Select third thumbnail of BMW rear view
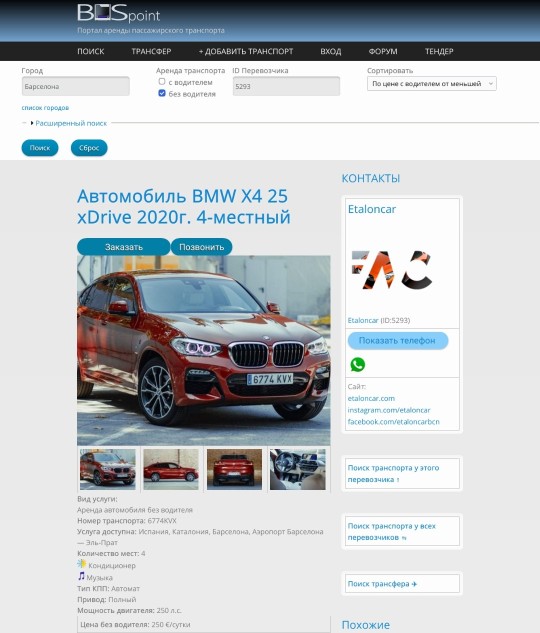This screenshot has height=633, width=540. pos(234,470)
